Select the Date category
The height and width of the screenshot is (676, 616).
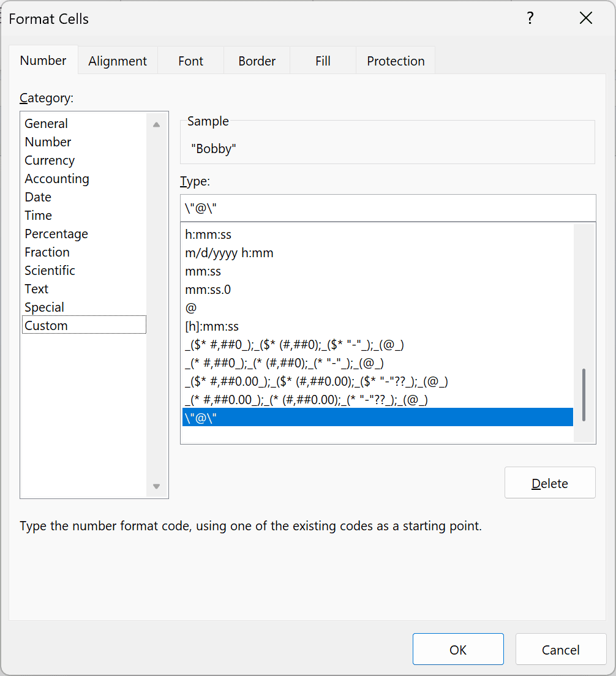(x=84, y=197)
